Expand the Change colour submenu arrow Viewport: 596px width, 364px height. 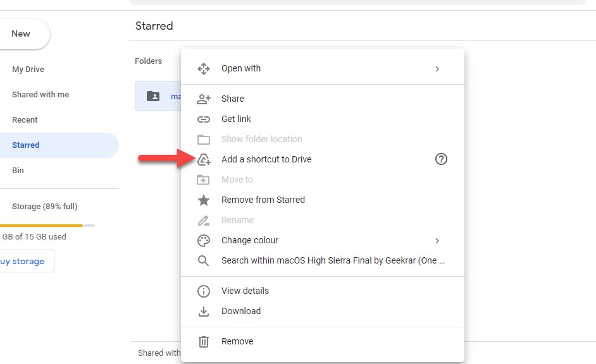(x=437, y=240)
